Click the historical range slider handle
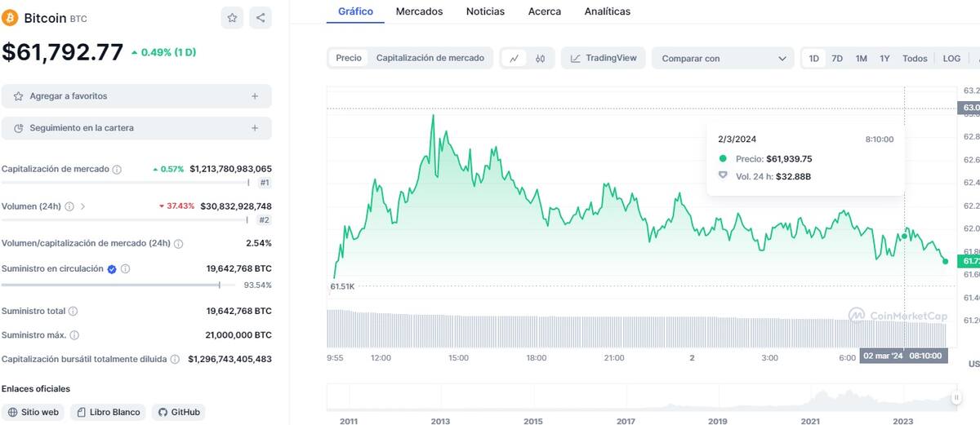Image resolution: width=980 pixels, height=425 pixels. 955,397
